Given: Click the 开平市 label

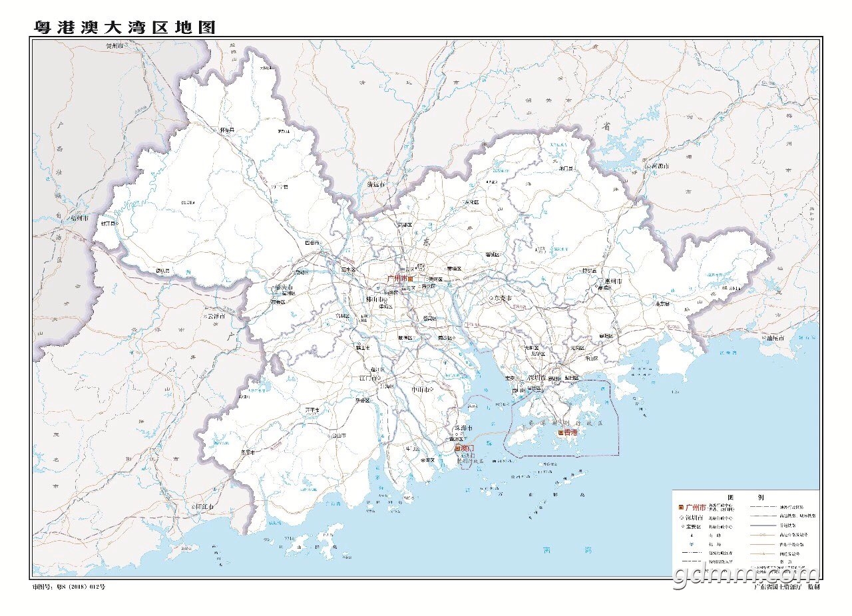Looking at the screenshot, I should 312,410.
